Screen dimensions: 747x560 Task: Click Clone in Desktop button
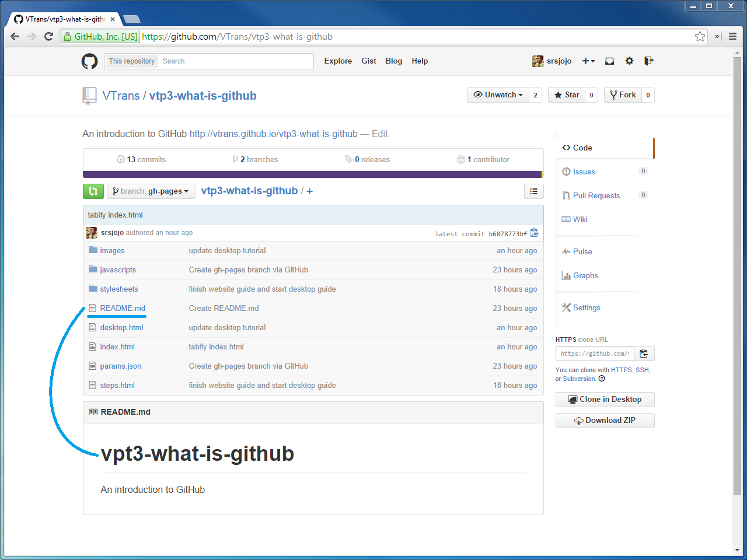point(605,400)
